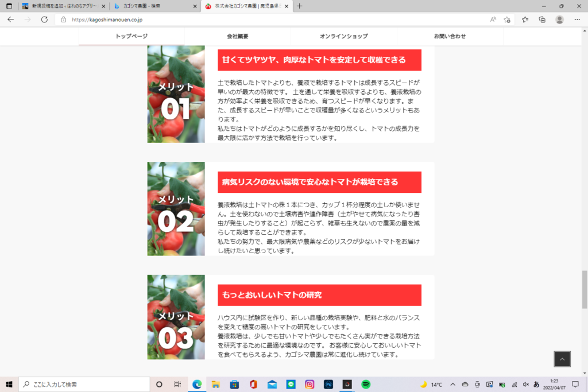This screenshot has height=392, width=588.
Task: Select the 株式会社カゴシマ農園 tab
Action: [247, 6]
